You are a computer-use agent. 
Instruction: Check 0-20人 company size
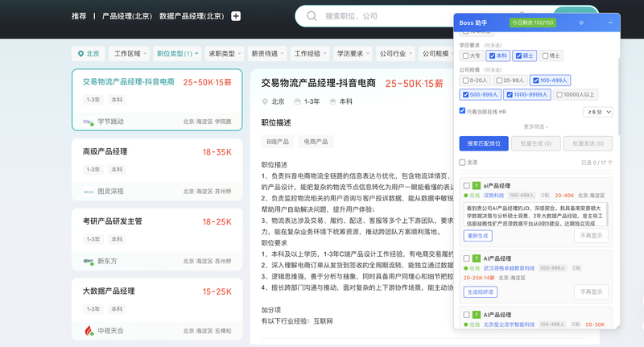click(466, 81)
